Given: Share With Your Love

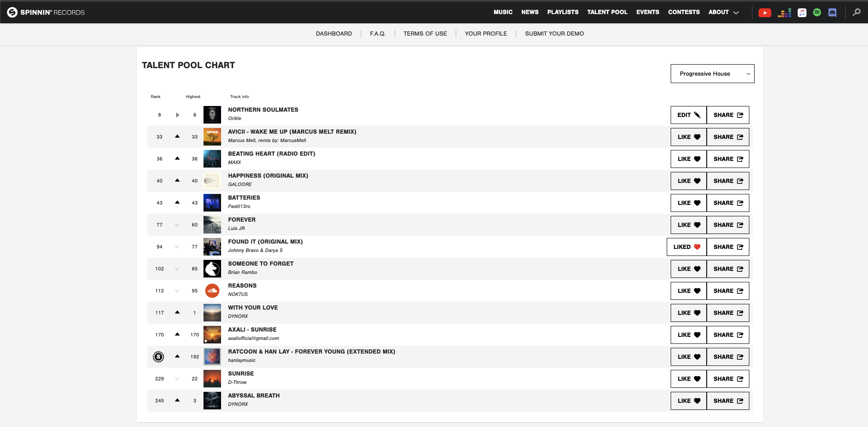Looking at the screenshot, I should [728, 313].
